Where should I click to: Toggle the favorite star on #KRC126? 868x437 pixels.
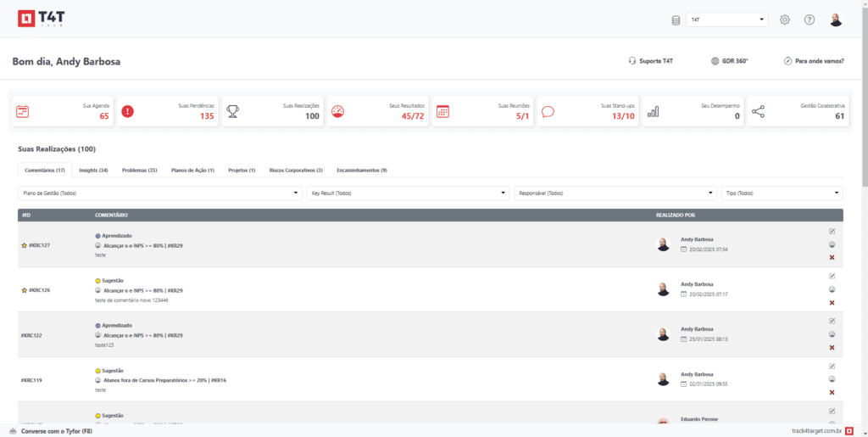click(x=24, y=290)
